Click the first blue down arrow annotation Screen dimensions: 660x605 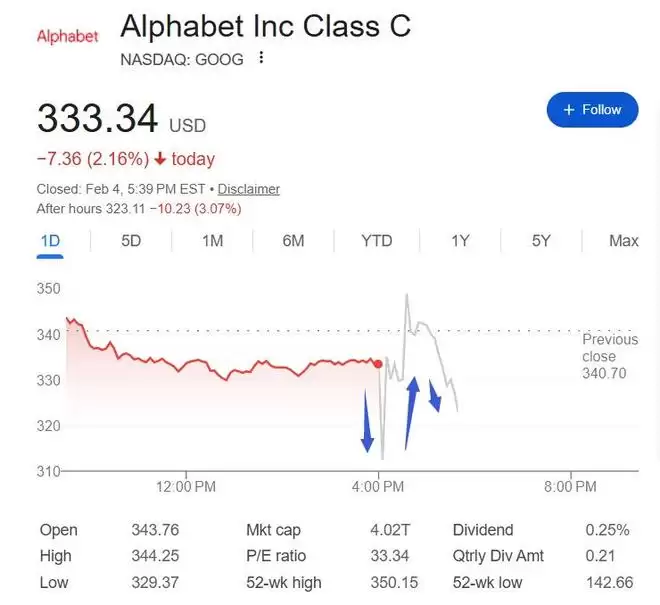click(x=366, y=422)
